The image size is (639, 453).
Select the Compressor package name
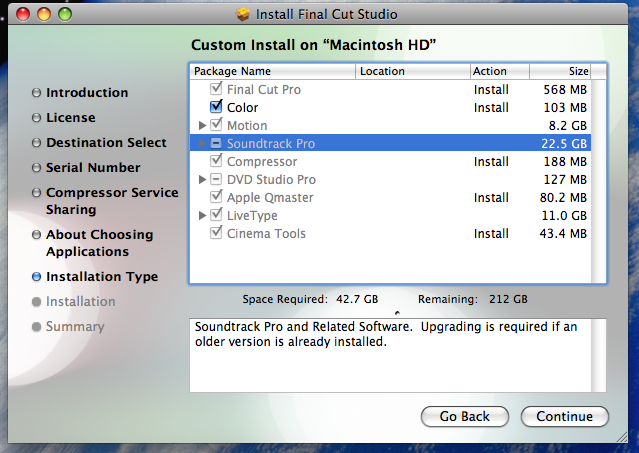click(262, 162)
